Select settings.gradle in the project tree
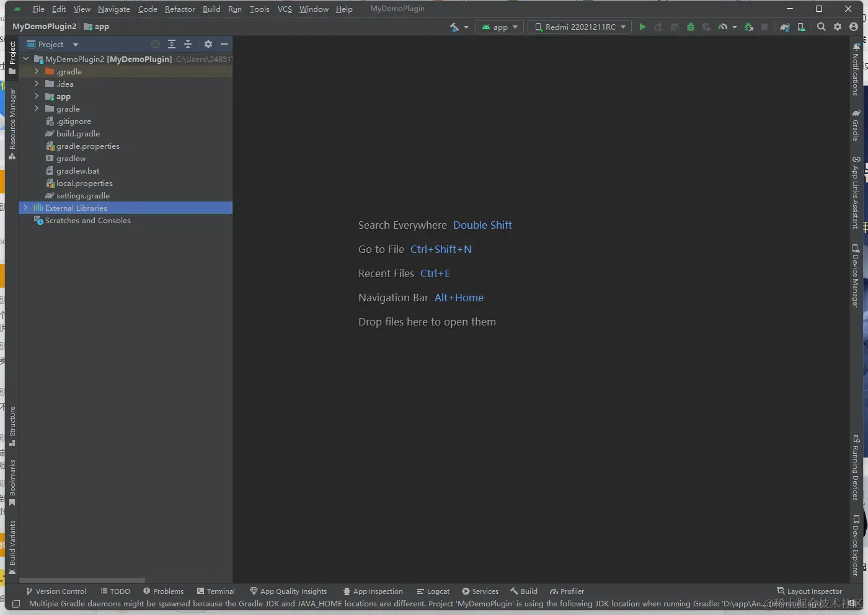The height and width of the screenshot is (615, 868). pyautogui.click(x=83, y=195)
